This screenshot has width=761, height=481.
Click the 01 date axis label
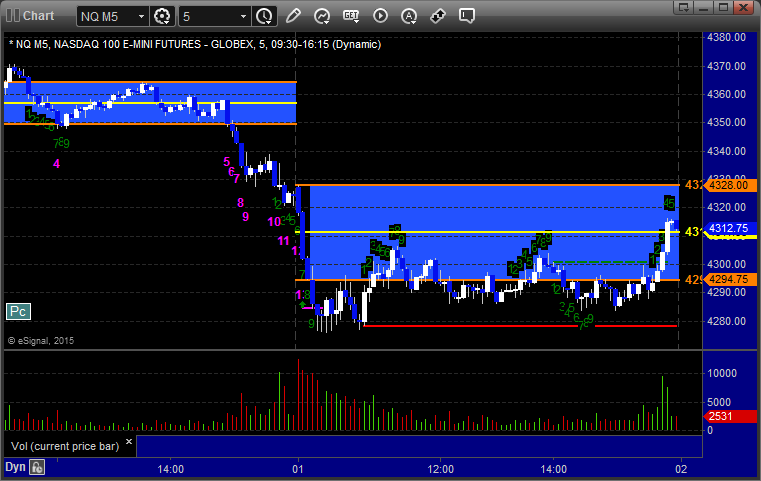298,469
